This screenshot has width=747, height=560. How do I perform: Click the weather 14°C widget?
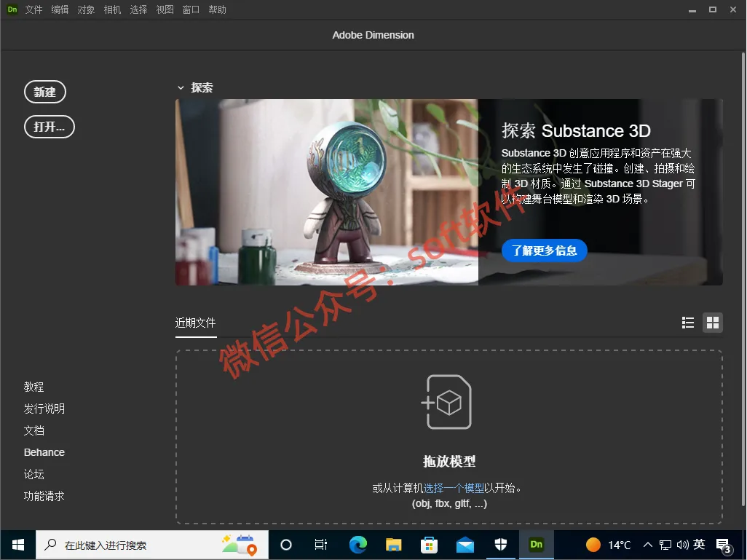pyautogui.click(x=609, y=545)
